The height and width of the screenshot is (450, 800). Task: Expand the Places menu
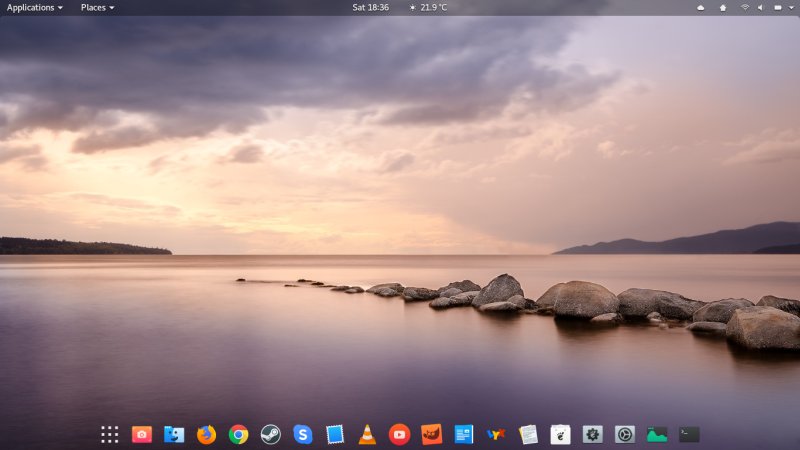pyautogui.click(x=97, y=7)
